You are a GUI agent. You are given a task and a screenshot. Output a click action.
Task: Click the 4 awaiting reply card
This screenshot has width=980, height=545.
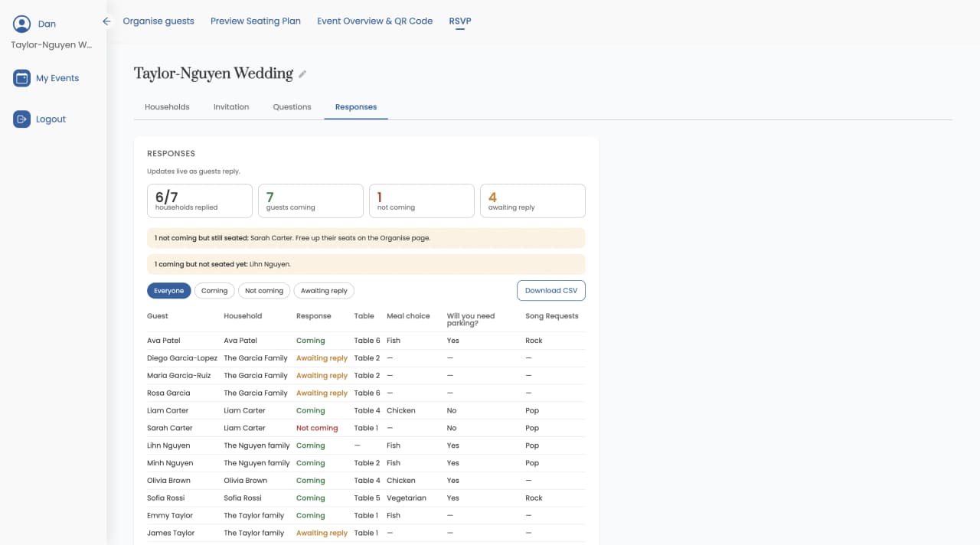(533, 201)
